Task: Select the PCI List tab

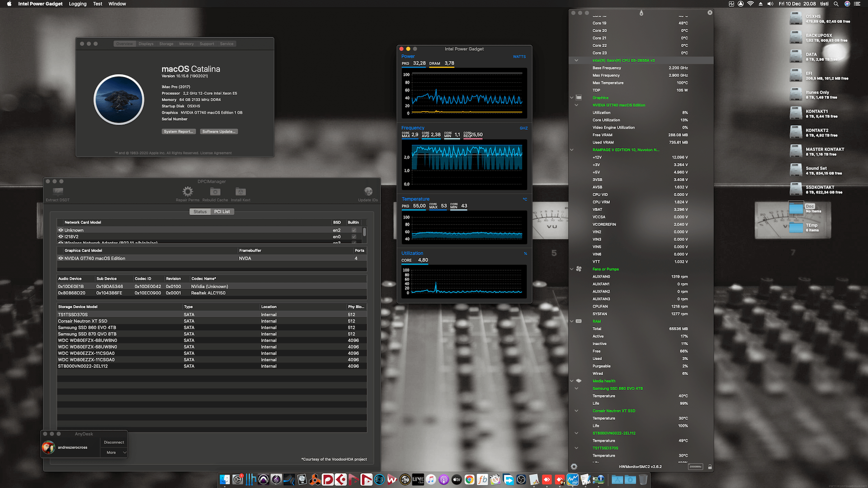Action: 222,211
